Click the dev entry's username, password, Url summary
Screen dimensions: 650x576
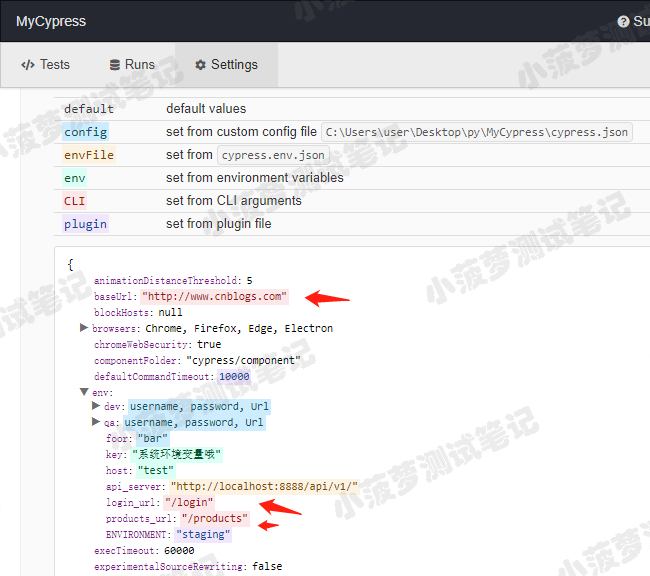199,406
